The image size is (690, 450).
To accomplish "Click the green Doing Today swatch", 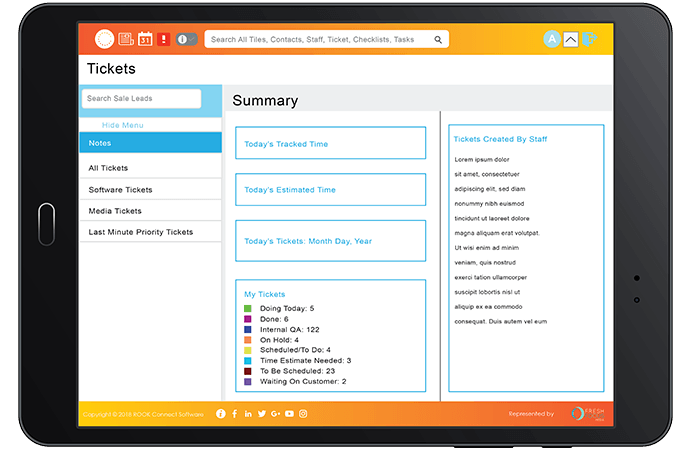I will coord(248,308).
